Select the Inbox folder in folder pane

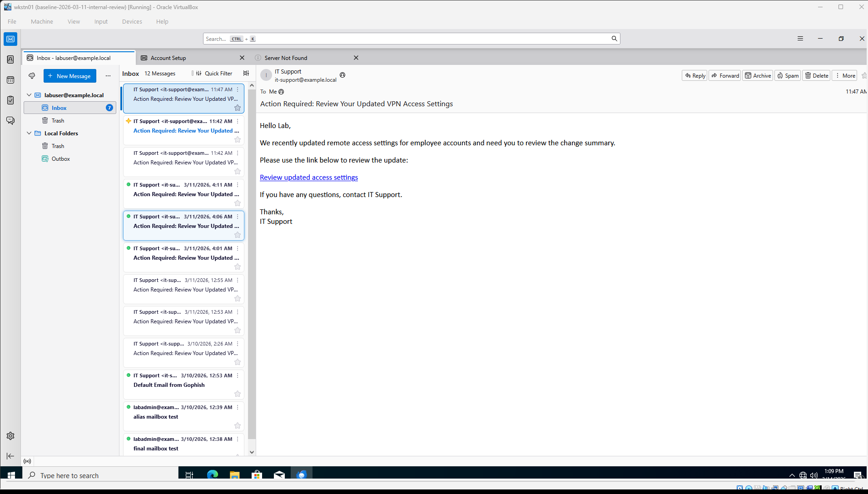coord(70,108)
